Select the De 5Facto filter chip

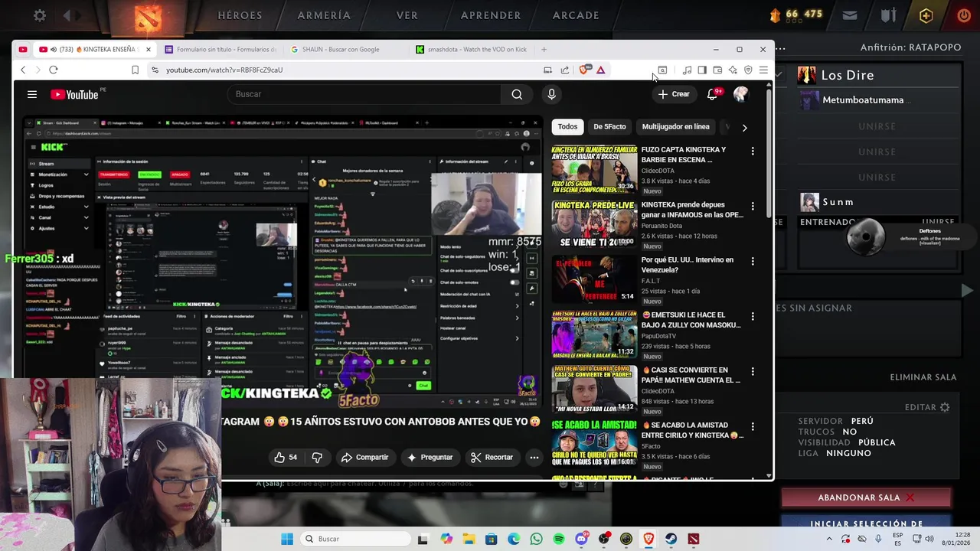609,126
